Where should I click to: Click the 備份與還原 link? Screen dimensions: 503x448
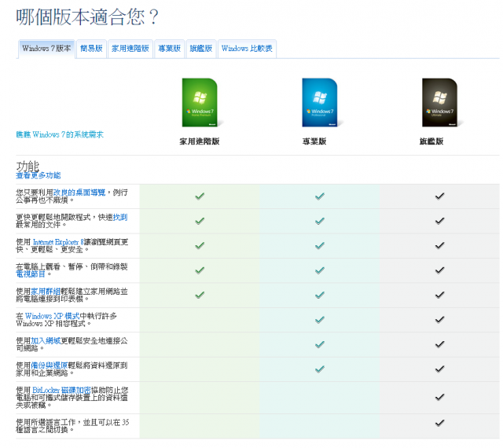pos(49,365)
